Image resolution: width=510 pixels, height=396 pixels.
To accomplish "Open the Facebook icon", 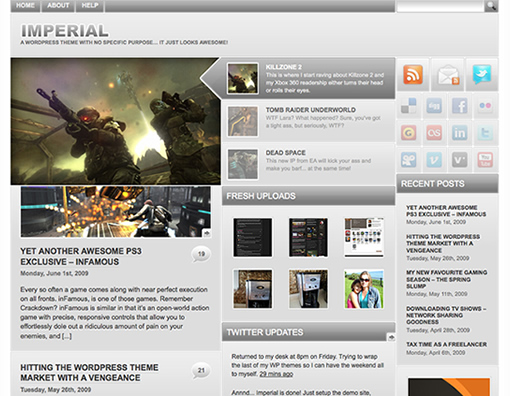I will click(460, 106).
